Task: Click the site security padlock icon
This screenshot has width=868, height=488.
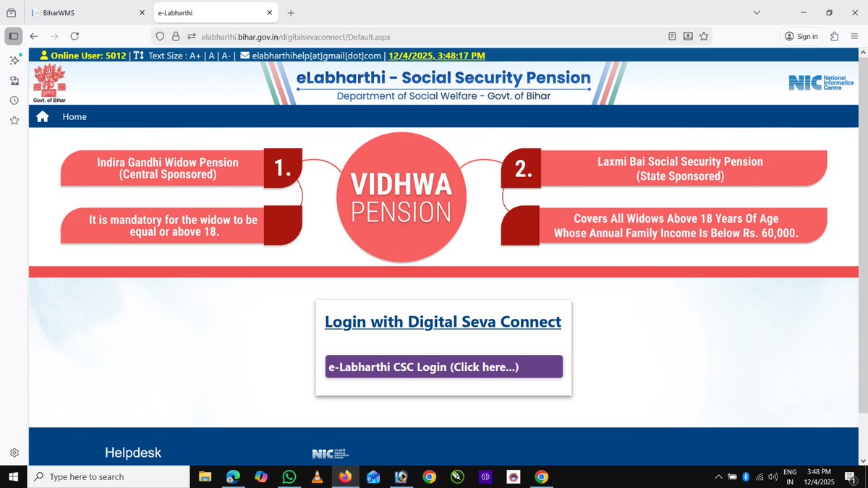Action: (x=176, y=36)
